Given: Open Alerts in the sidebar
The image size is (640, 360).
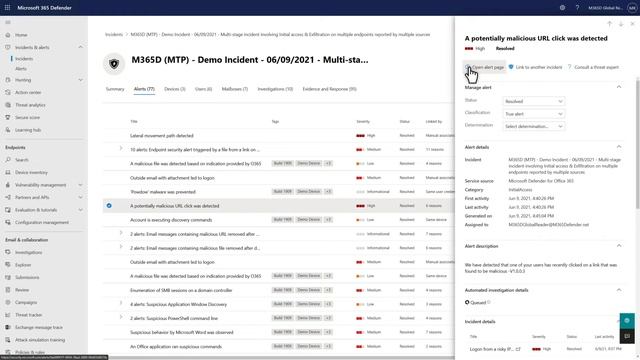Looking at the screenshot, I should 21,69.
